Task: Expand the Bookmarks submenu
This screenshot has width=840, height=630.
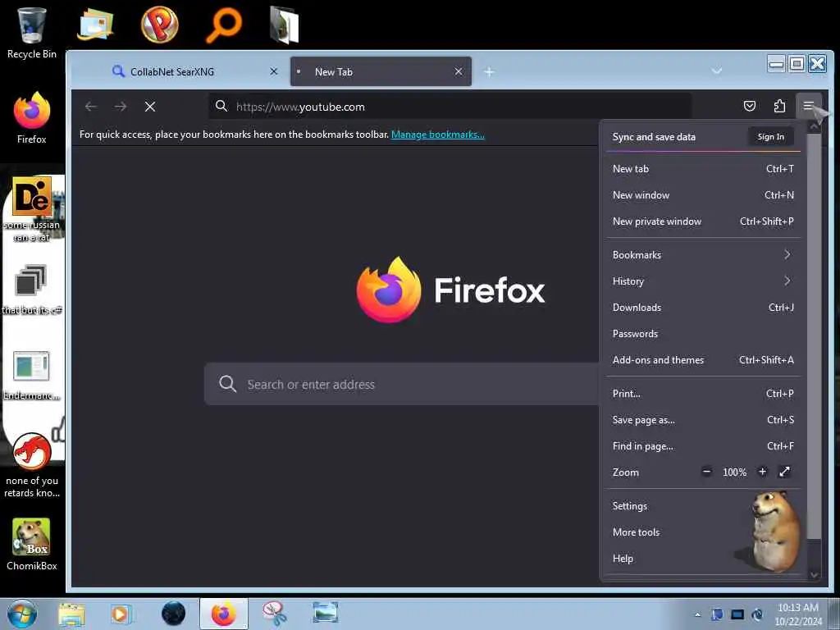Action: [x=703, y=254]
